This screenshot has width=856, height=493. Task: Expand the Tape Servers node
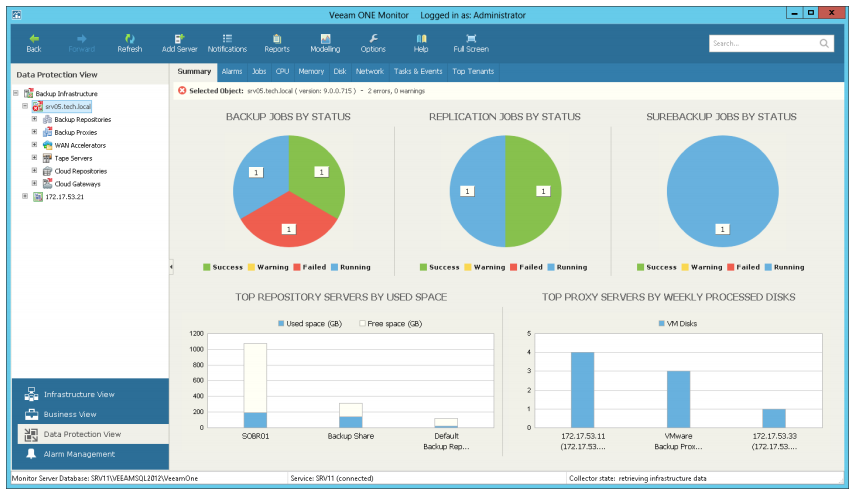[x=34, y=158]
